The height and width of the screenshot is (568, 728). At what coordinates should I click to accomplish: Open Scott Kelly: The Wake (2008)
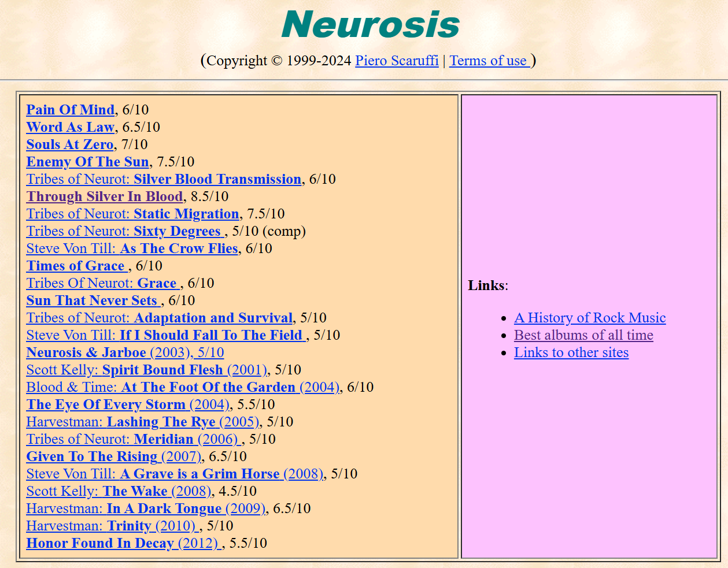click(x=119, y=491)
